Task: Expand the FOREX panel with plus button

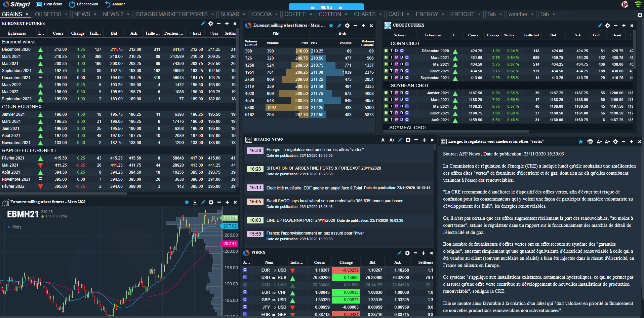Action: [x=424, y=253]
